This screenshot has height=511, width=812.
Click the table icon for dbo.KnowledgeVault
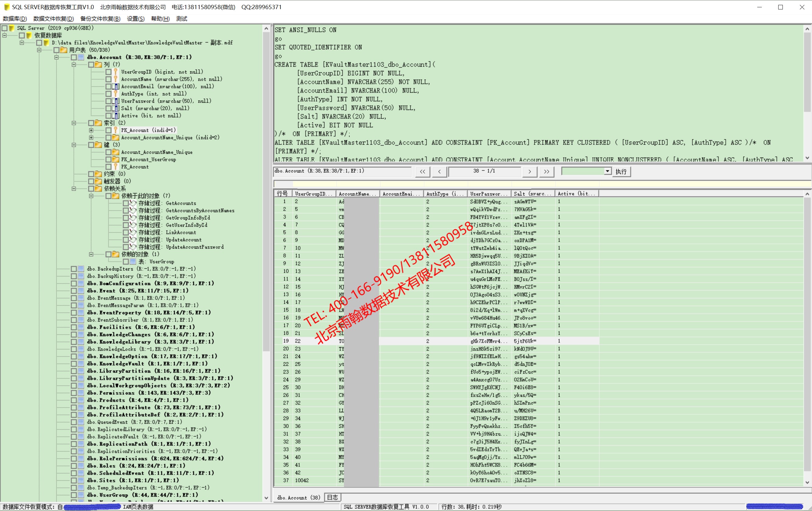click(81, 364)
